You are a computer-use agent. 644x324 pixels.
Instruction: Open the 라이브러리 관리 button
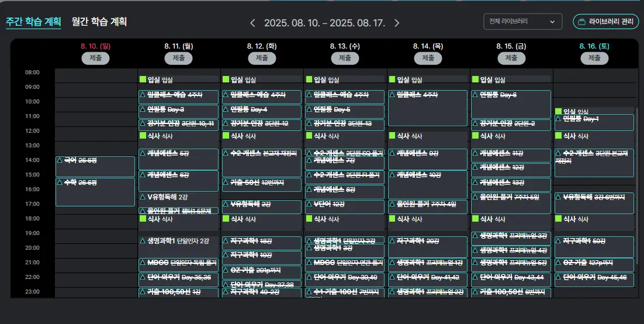(x=606, y=22)
